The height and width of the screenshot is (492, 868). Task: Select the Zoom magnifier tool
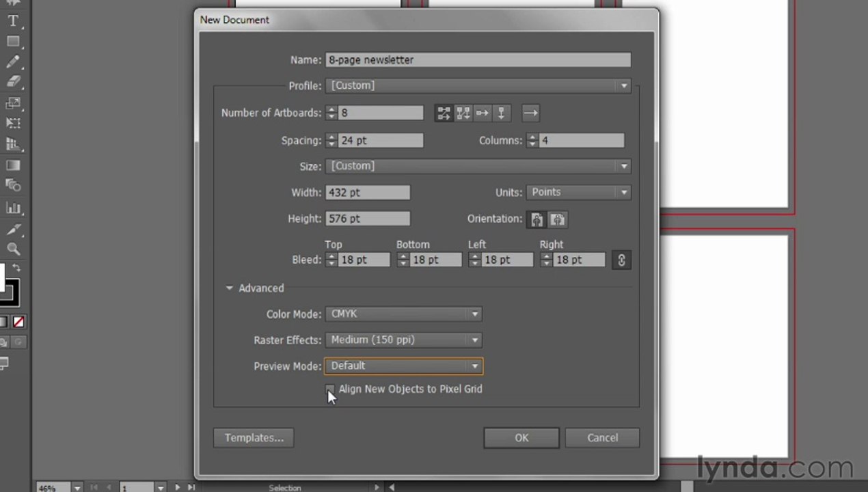12,249
